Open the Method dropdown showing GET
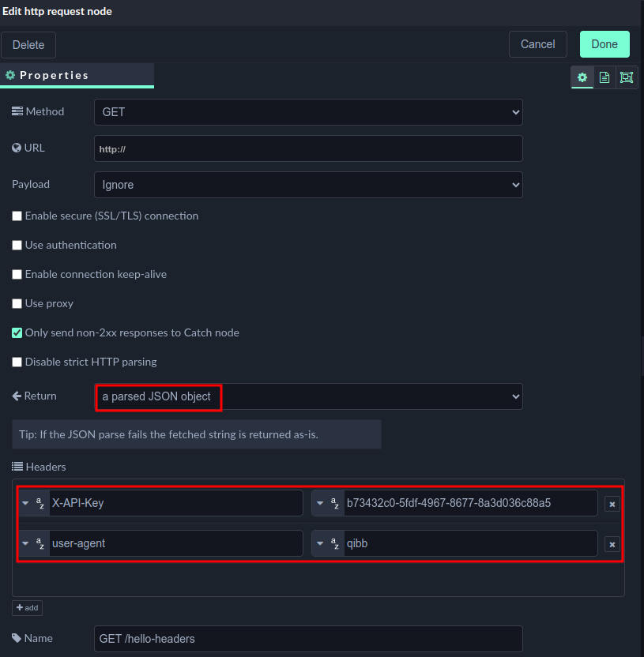Viewport: 644px width, 657px height. coord(308,112)
